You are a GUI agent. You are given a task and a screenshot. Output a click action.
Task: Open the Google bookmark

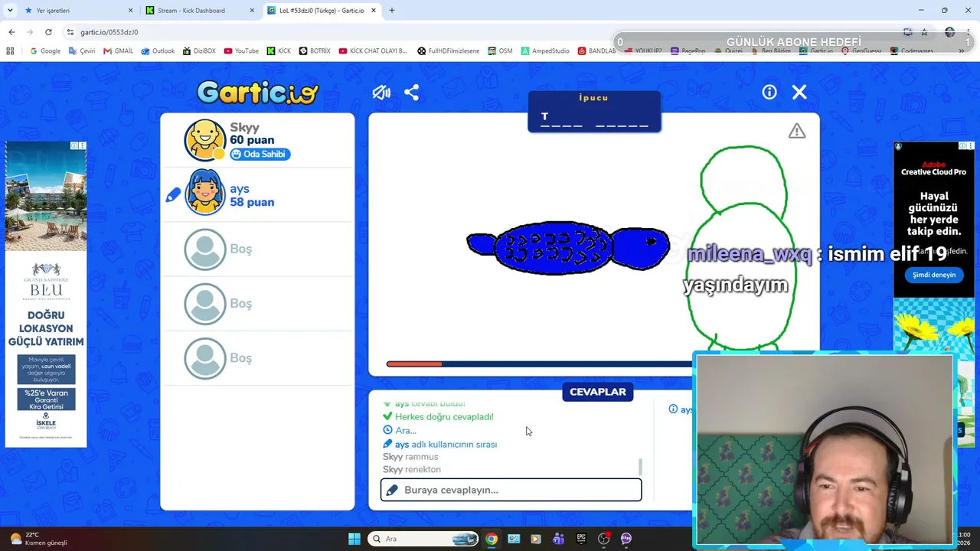click(x=45, y=51)
